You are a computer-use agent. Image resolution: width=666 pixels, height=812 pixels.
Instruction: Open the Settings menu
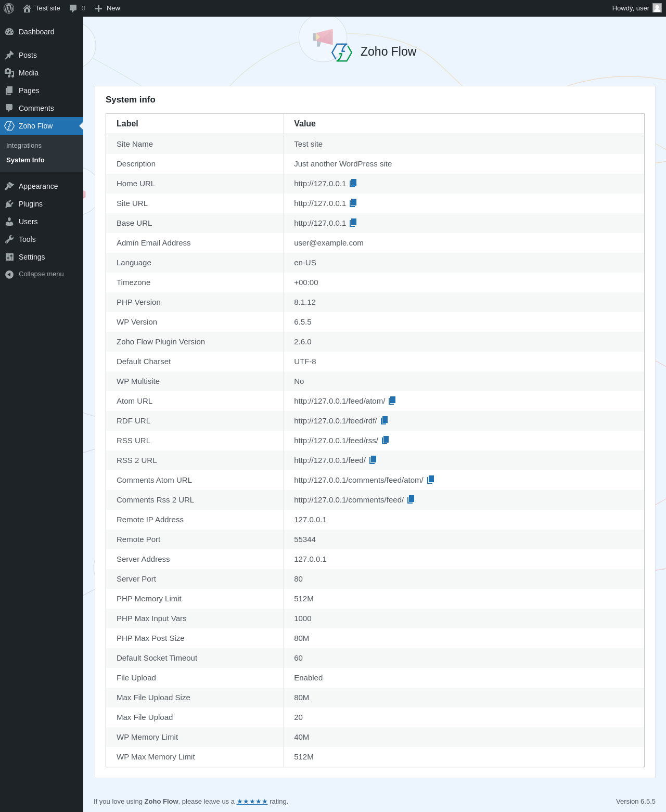pyautogui.click(x=42, y=257)
